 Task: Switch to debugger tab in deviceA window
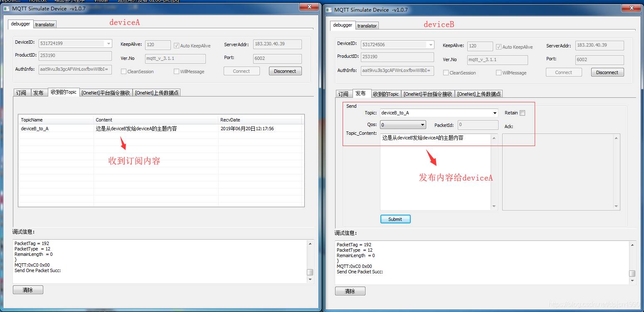tap(20, 24)
